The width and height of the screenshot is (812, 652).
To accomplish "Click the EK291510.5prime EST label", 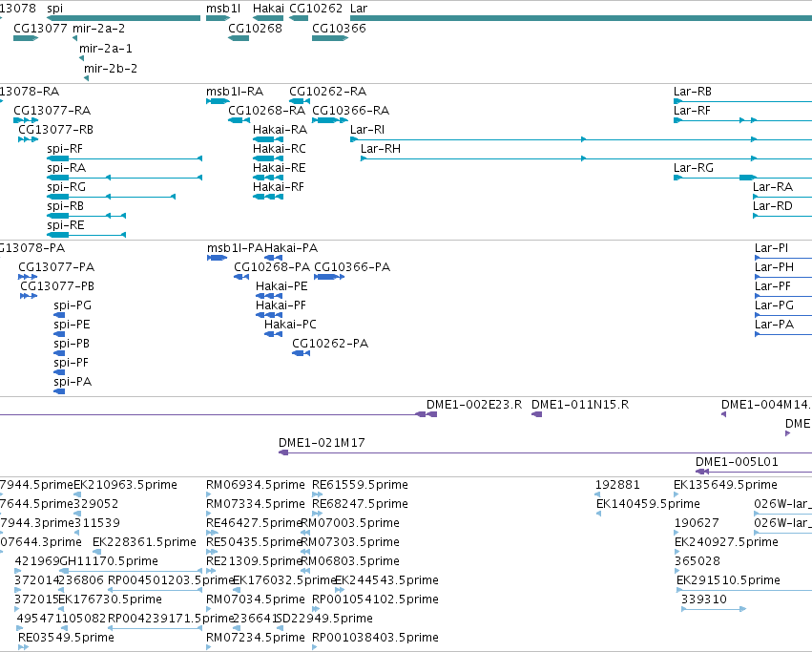I will click(728, 581).
